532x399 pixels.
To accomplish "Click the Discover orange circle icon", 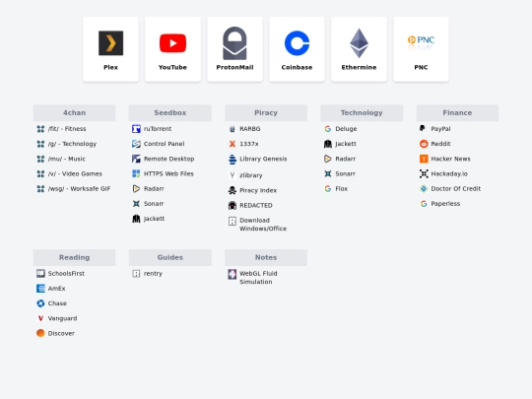I will 40,333.
